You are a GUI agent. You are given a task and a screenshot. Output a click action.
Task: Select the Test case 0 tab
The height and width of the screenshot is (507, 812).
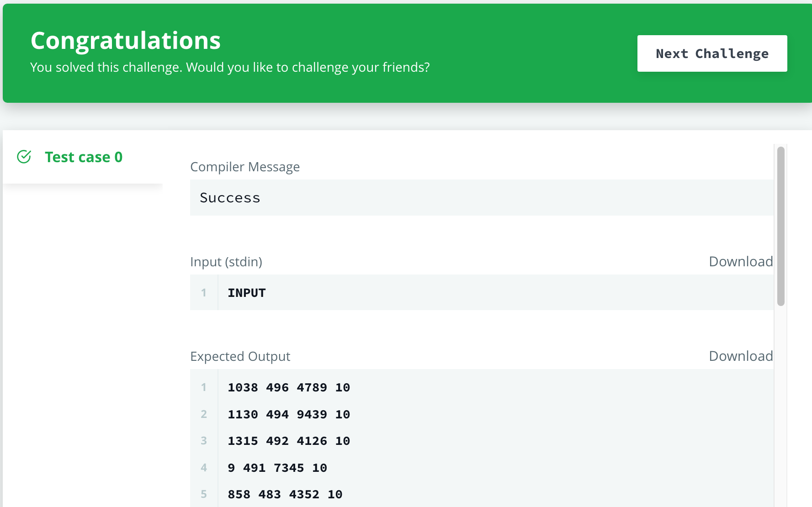click(x=83, y=157)
